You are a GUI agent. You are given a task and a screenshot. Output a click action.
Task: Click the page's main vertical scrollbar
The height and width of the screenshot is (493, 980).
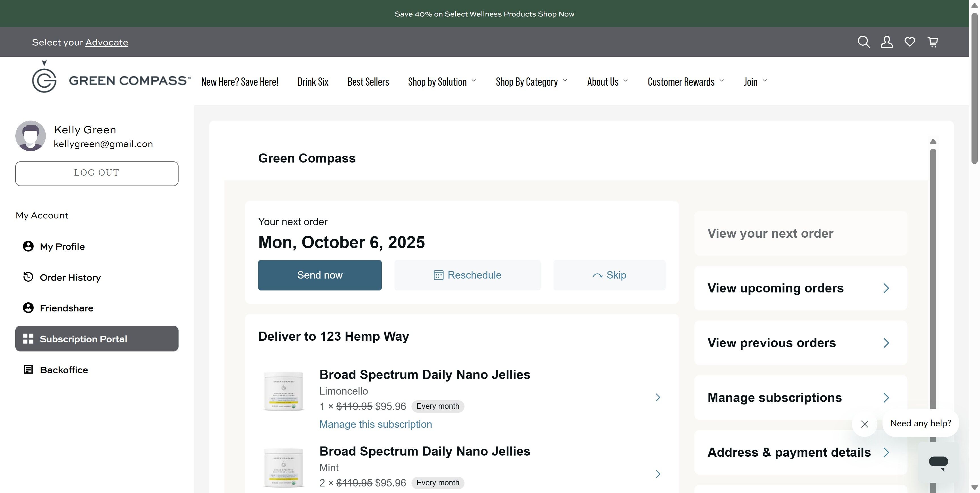[974, 88]
